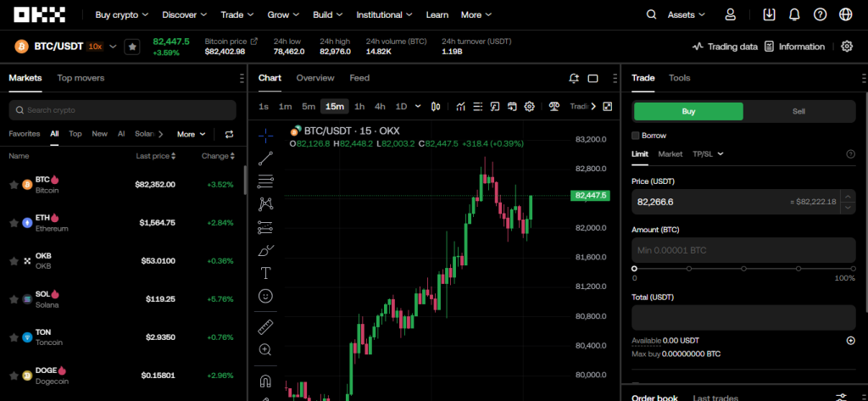The width and height of the screenshot is (868, 401).
Task: Toggle the magnet snap tool
Action: click(x=265, y=381)
